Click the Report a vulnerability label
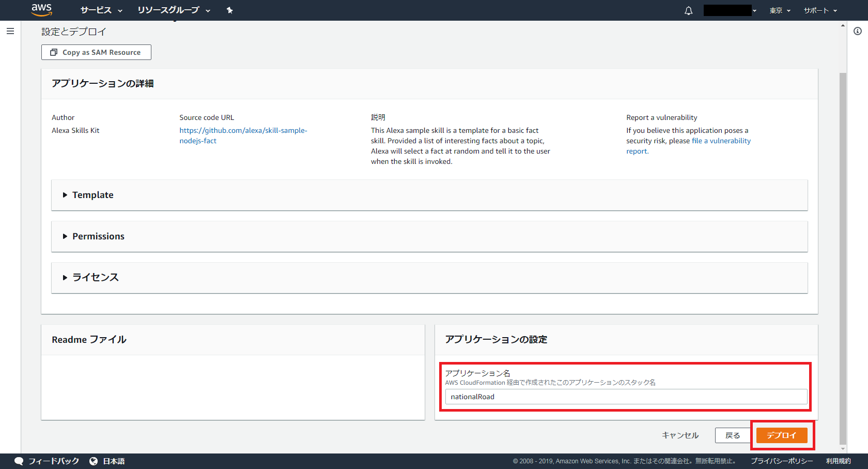Viewport: 868px width, 469px height. [x=662, y=117]
